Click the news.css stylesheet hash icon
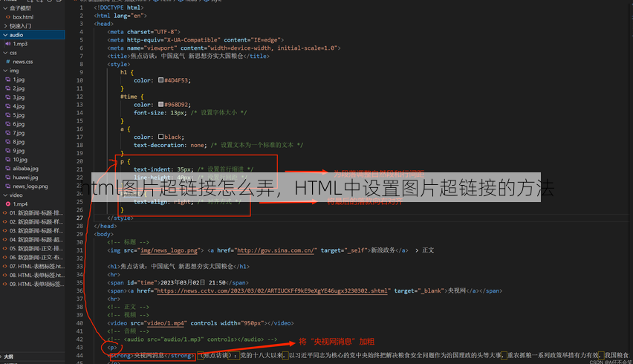633x364 pixels. click(x=7, y=62)
